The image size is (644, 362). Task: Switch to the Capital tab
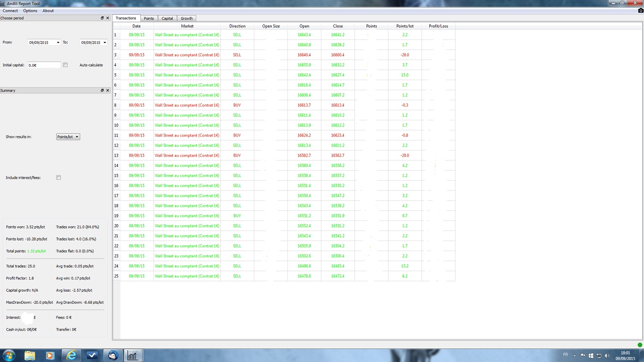pos(167,18)
